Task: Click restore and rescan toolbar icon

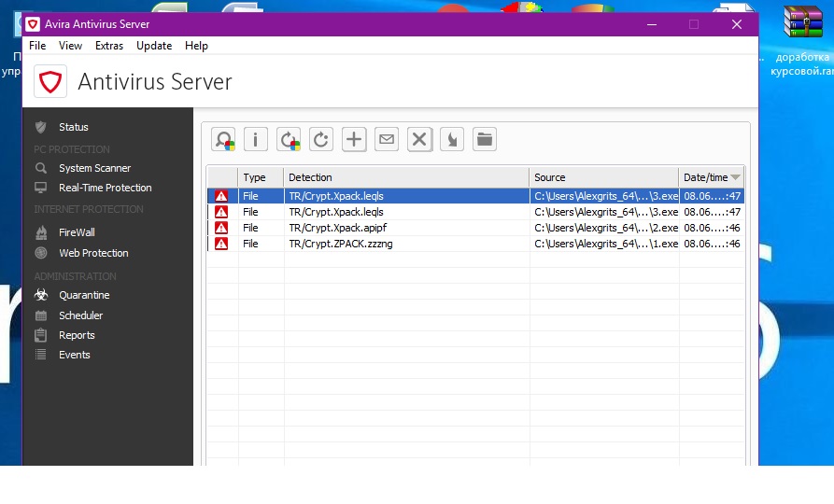Action: pos(289,140)
